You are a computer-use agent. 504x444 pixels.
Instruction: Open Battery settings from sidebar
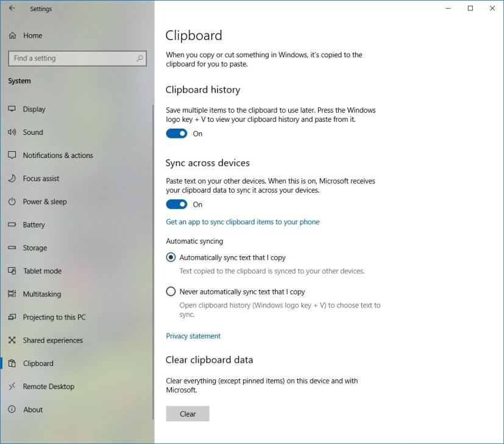[13, 224]
